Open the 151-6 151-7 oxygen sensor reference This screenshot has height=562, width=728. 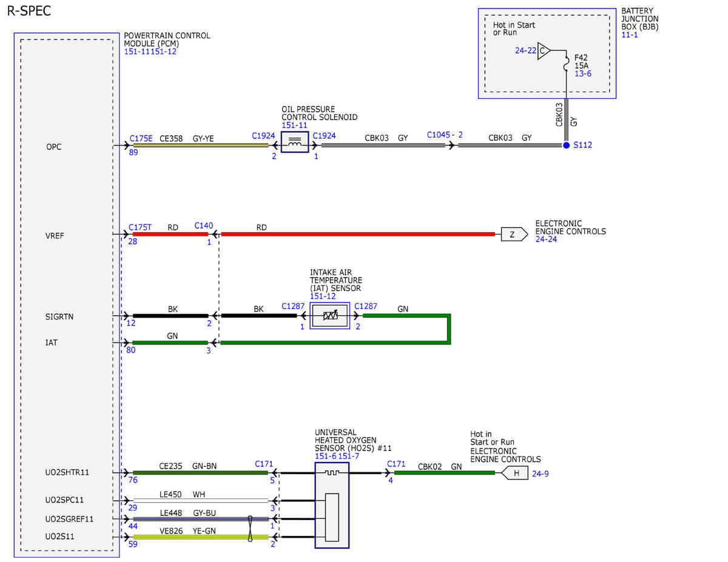[337, 456]
